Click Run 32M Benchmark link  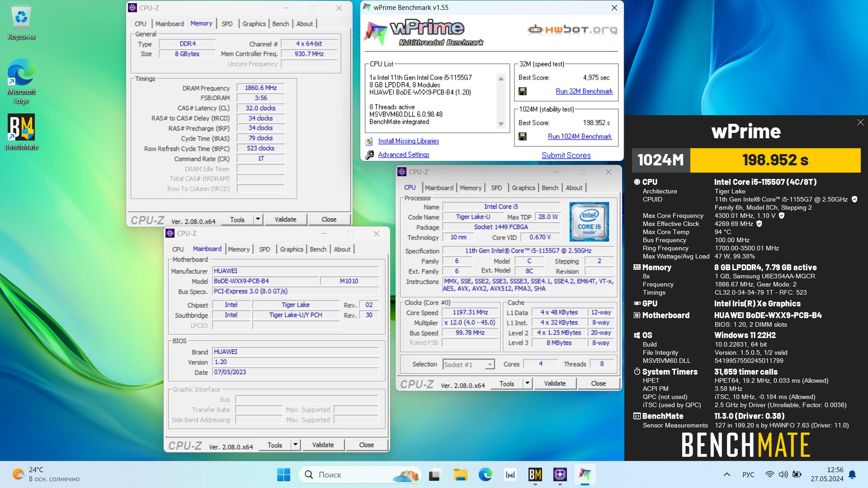[x=584, y=91]
